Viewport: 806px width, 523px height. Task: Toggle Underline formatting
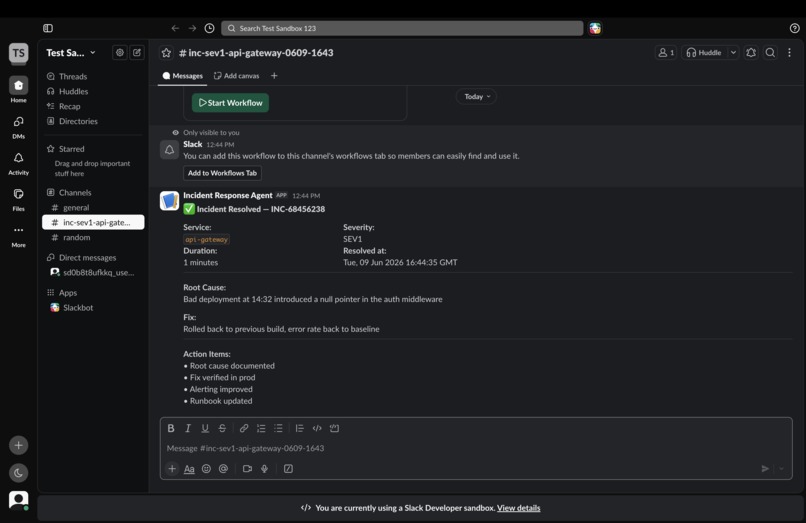[205, 428]
